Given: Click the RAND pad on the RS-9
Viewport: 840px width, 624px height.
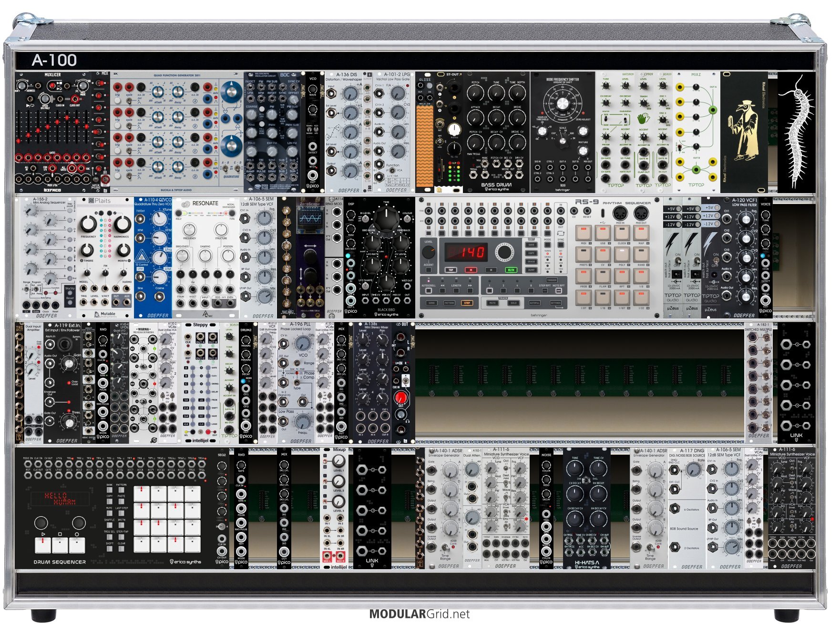Looking at the screenshot, I should click(x=641, y=255).
